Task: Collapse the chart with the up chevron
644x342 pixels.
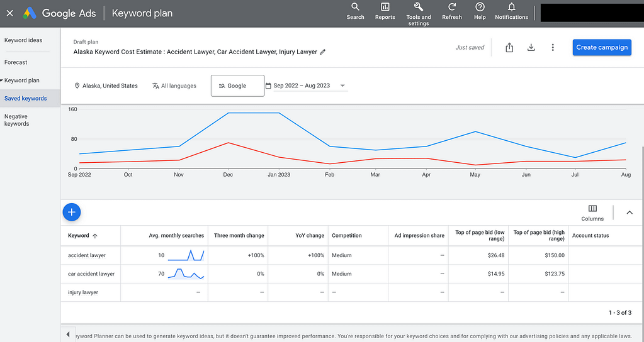Action: coord(630,212)
